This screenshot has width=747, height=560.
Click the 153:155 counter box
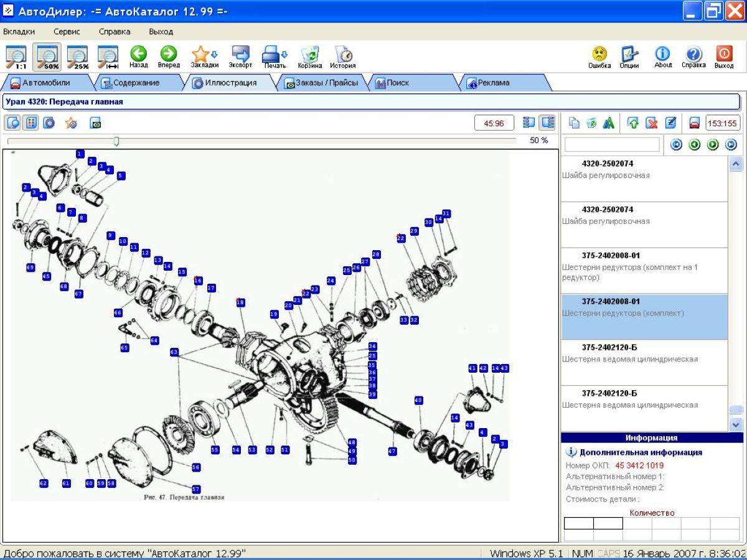click(x=723, y=123)
